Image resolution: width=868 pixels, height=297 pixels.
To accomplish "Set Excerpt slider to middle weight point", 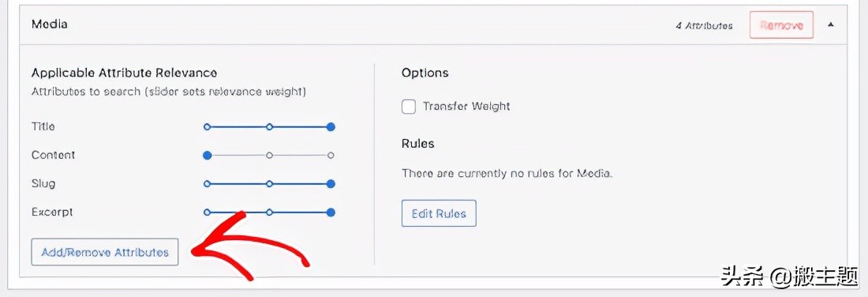I will [x=269, y=212].
